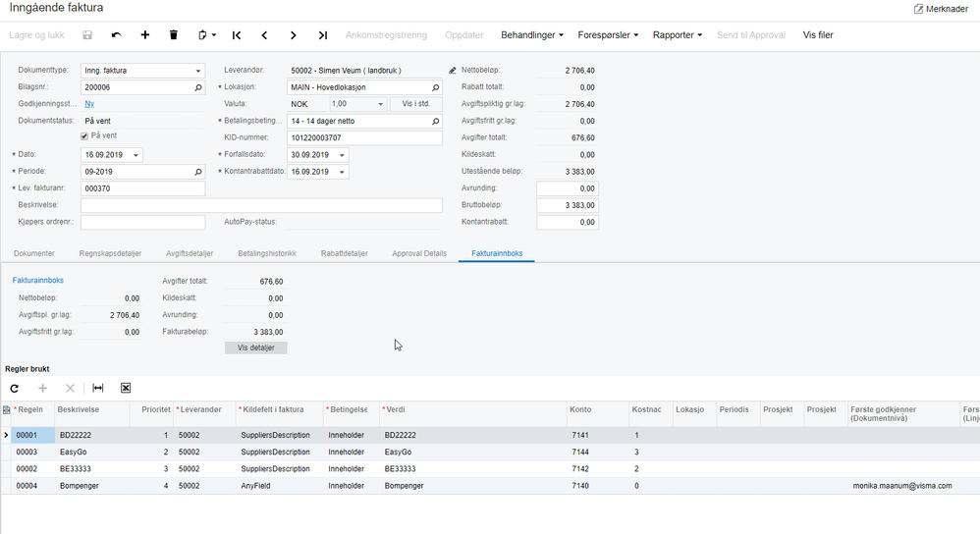Switch to the Regnskapsdetaljer tab

point(110,253)
